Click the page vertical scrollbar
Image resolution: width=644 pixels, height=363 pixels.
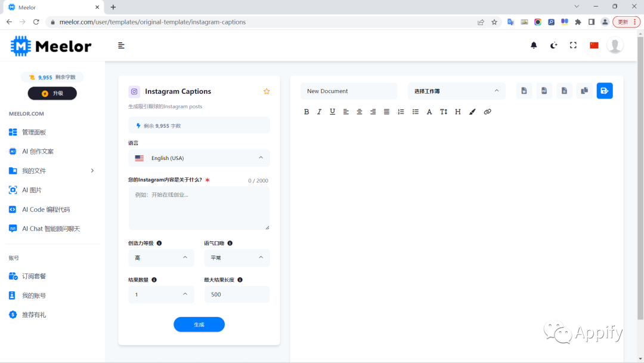(640, 179)
